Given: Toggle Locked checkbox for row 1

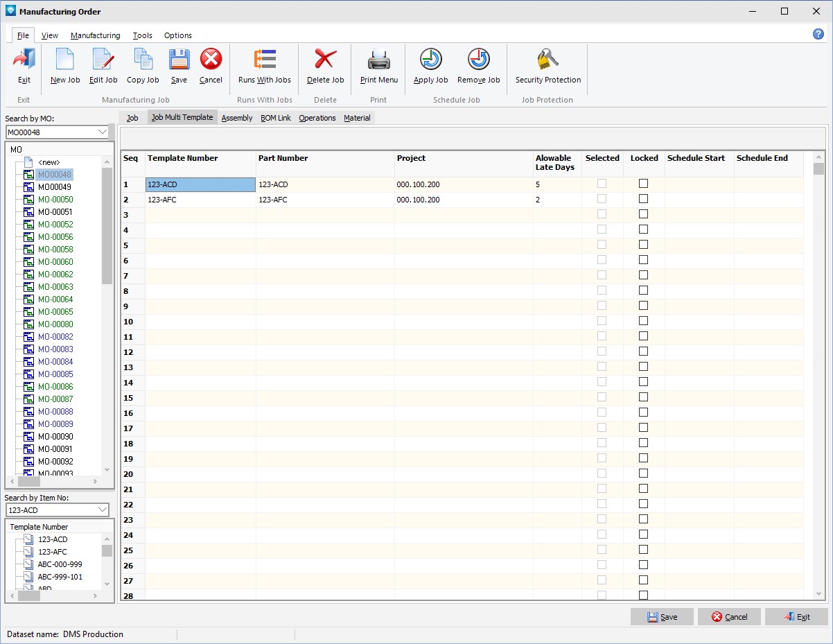Looking at the screenshot, I should point(644,184).
